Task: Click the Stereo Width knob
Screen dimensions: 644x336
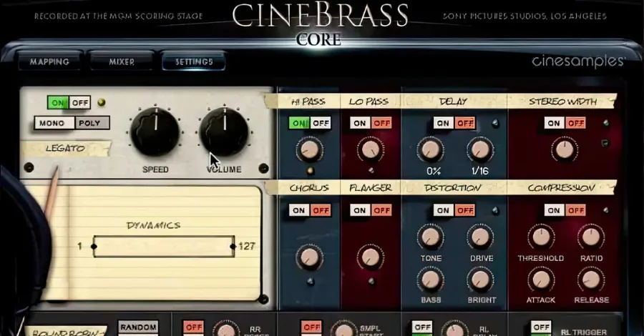Action: tap(565, 149)
